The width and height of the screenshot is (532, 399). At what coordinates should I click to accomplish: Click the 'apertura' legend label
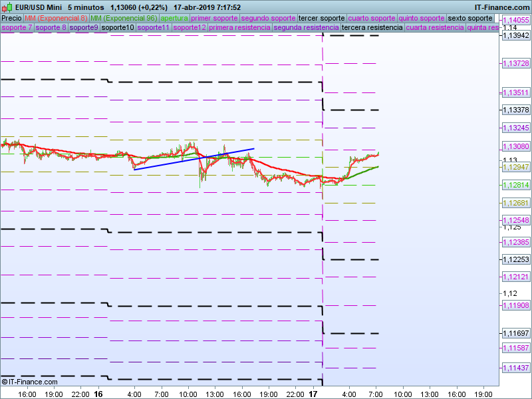174,18
